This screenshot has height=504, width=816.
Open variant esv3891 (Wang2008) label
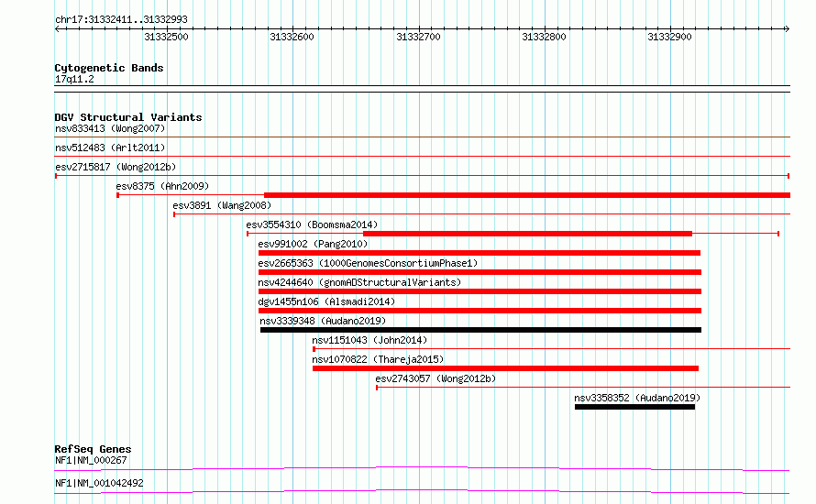(222, 205)
